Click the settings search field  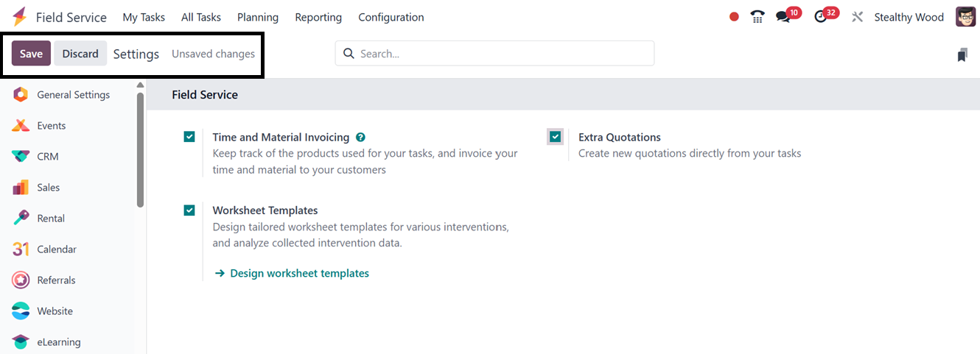[x=501, y=54]
